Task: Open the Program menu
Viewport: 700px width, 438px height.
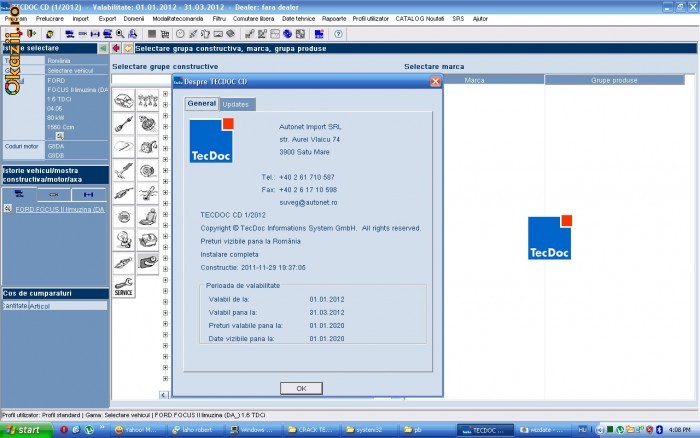Action: (x=16, y=19)
